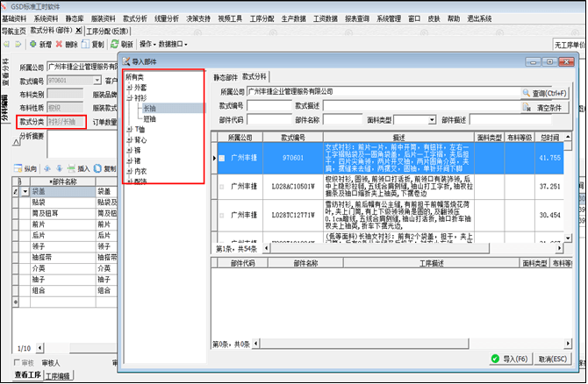
Task: Switch to the 工序编辑 bottom tab
Action: coord(58,376)
